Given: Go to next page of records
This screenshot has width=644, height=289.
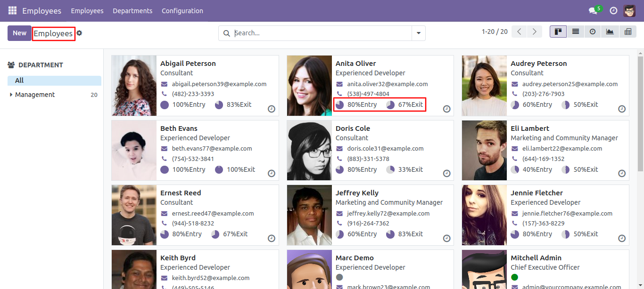Looking at the screenshot, I should coord(534,32).
